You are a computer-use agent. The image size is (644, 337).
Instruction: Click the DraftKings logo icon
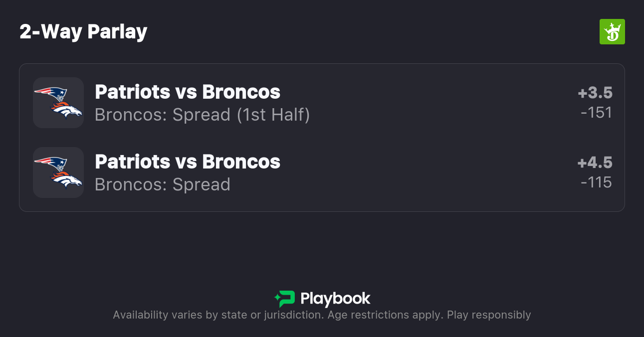[x=612, y=32]
